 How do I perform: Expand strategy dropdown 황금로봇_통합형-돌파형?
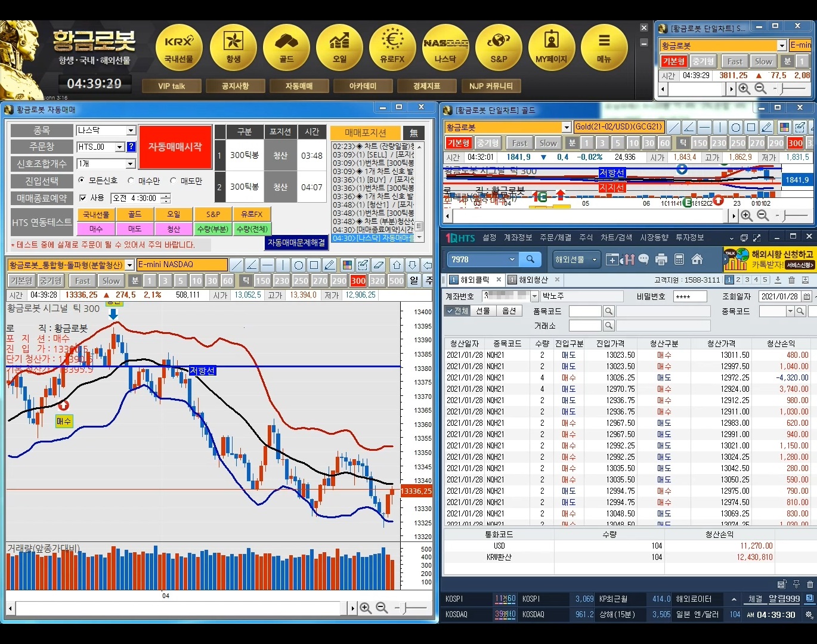click(130, 265)
